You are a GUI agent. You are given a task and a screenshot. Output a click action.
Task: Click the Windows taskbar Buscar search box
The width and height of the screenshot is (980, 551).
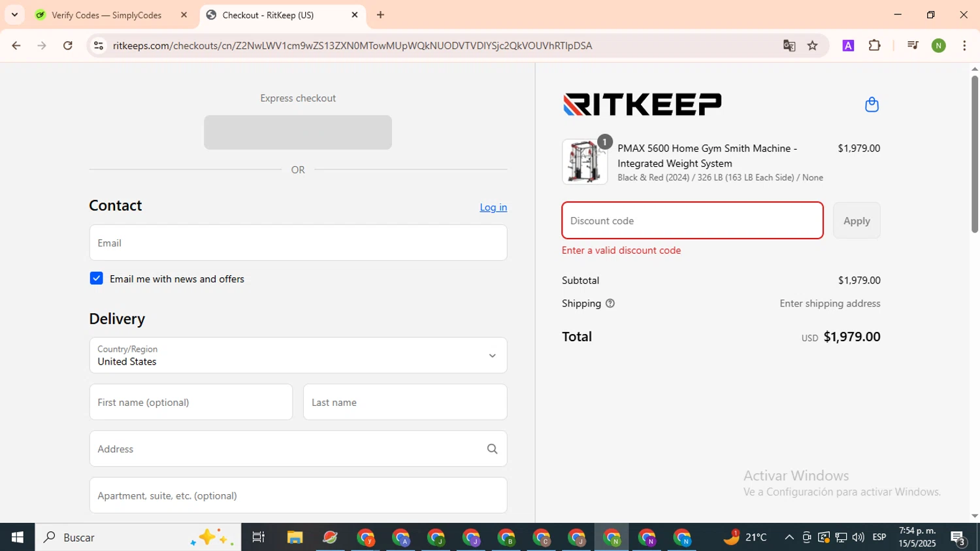[x=138, y=537]
